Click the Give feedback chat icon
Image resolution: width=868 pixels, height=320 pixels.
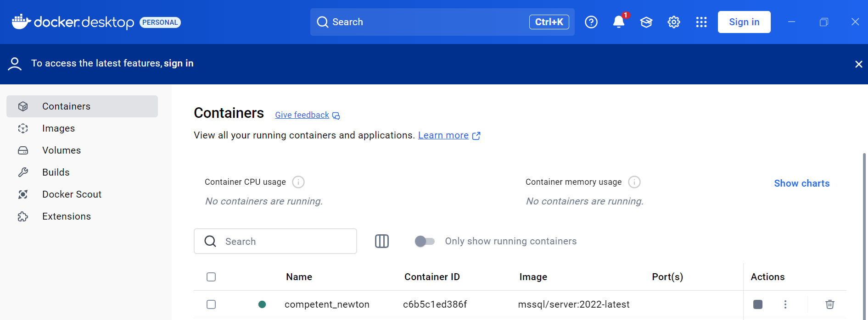336,116
